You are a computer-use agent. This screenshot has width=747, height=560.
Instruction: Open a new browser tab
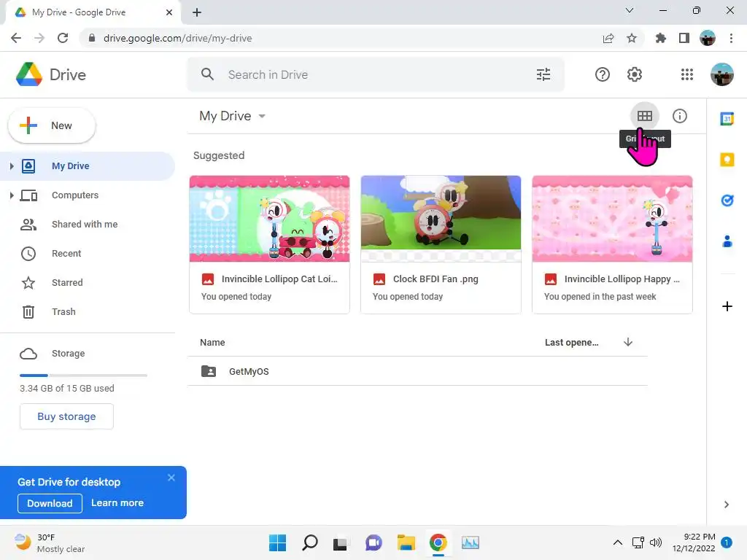coord(197,12)
